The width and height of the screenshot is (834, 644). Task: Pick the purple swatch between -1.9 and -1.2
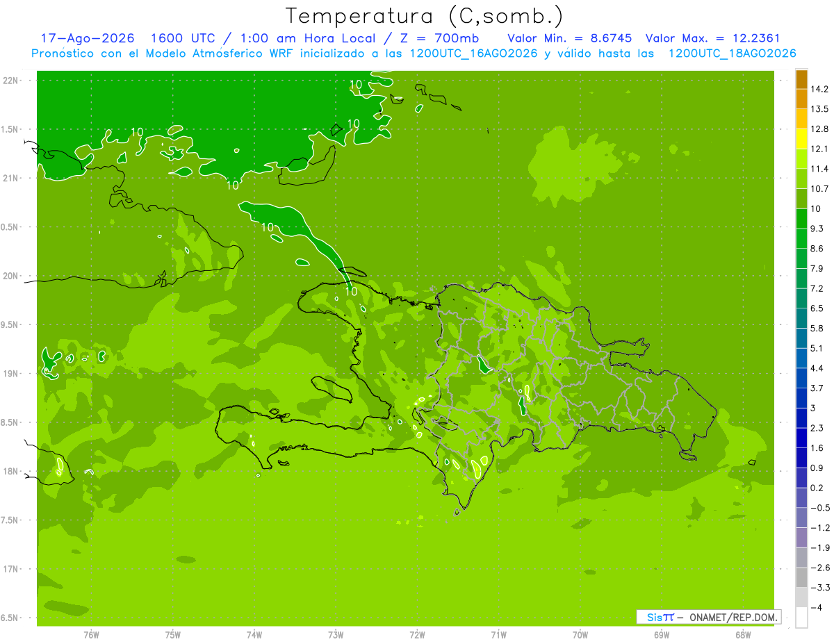coord(801,538)
